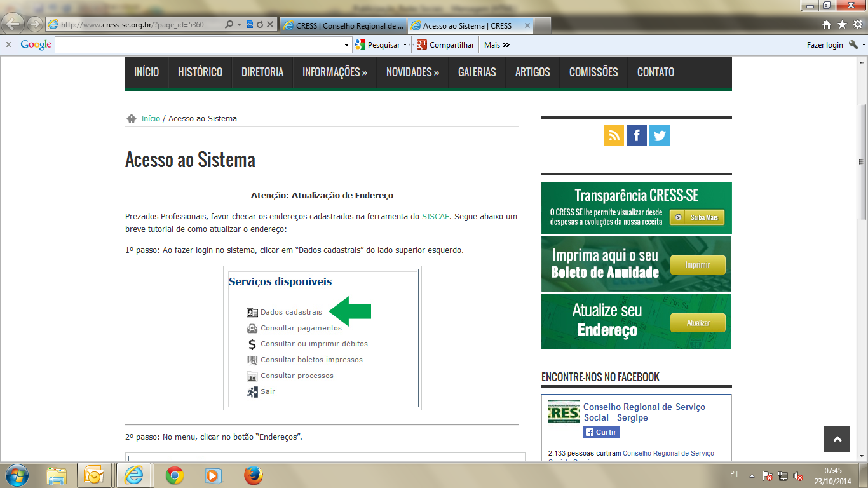Open Comissões in the site menu
Viewport: 868px width, 488px height.
pos(593,72)
